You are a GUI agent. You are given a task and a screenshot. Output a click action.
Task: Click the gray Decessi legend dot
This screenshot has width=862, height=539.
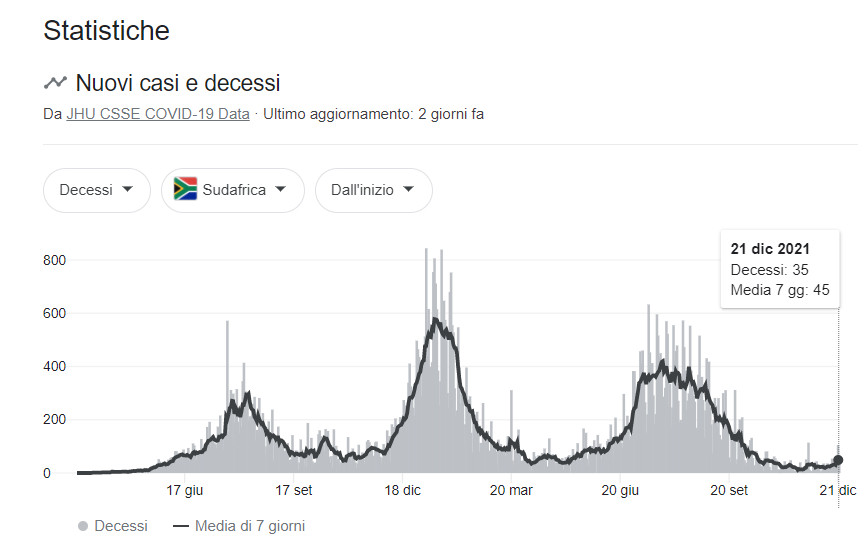pyautogui.click(x=82, y=526)
